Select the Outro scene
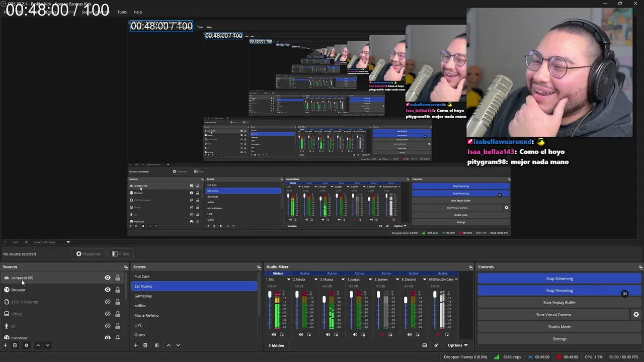The width and height of the screenshot is (644, 362). click(x=194, y=335)
